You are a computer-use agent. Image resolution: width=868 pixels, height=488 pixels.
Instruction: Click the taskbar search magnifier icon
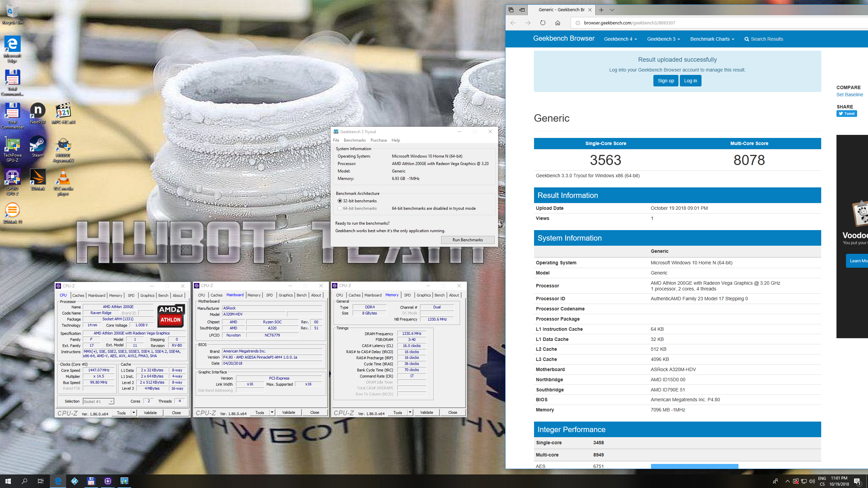point(24,481)
